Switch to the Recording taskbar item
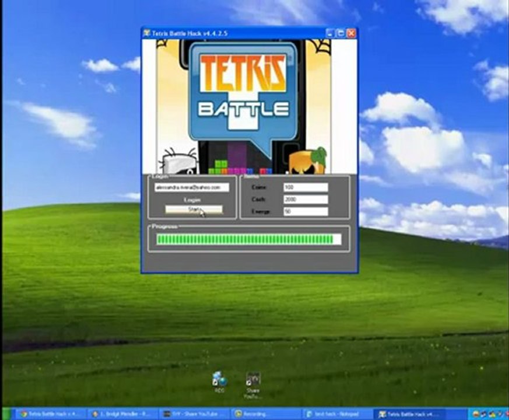Viewport: 509px width, 420px height. tap(267, 414)
